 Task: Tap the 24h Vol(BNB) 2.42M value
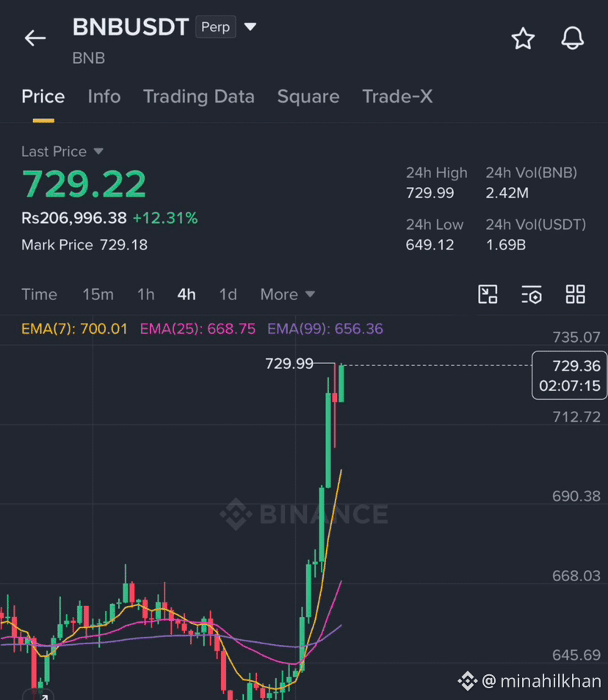tap(507, 193)
